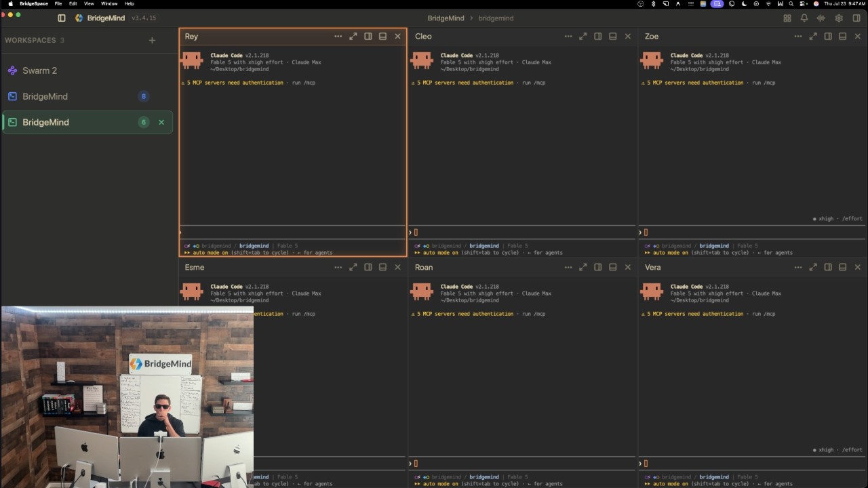The width and height of the screenshot is (868, 488).
Task: Open the Esme pane more options menu
Action: pos(338,267)
